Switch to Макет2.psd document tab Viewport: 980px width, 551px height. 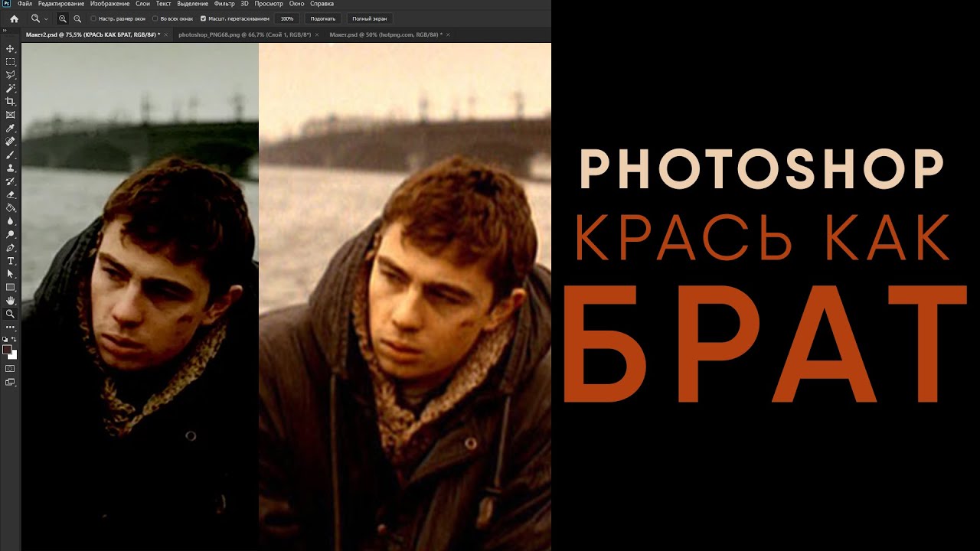93,34
